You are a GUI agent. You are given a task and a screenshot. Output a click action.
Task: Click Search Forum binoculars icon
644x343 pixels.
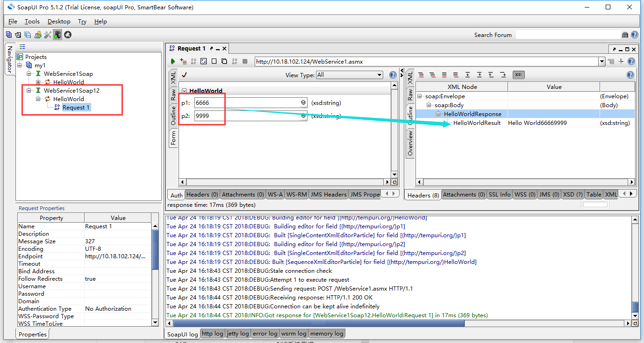(625, 35)
